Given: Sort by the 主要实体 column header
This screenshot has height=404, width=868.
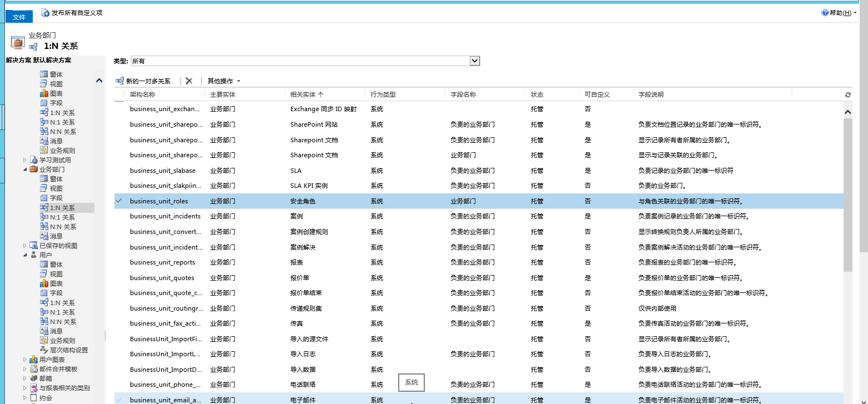Looking at the screenshot, I should pyautogui.click(x=223, y=94).
